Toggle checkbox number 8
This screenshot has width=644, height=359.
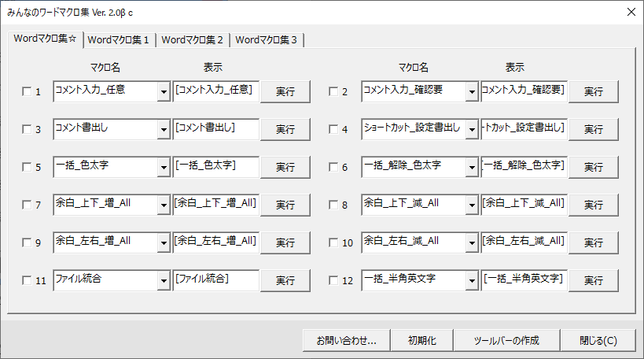click(x=334, y=205)
